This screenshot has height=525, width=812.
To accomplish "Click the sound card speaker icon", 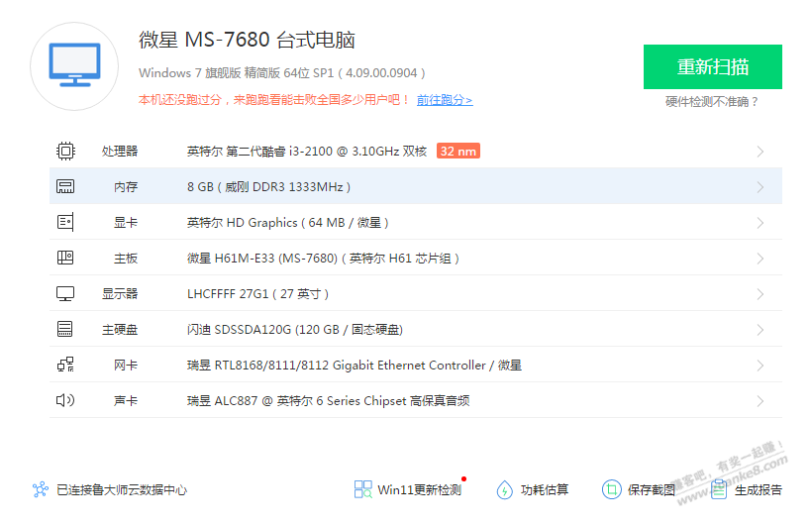I will [x=65, y=400].
